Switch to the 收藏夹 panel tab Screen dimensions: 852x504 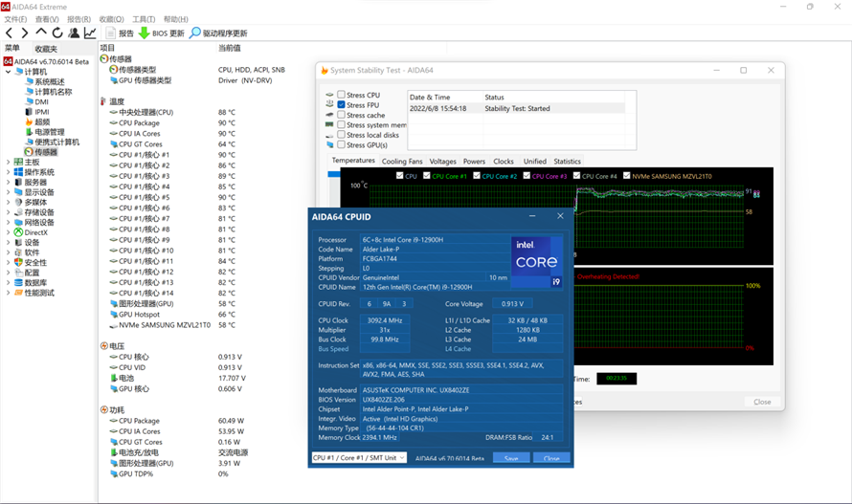pyautogui.click(x=46, y=49)
